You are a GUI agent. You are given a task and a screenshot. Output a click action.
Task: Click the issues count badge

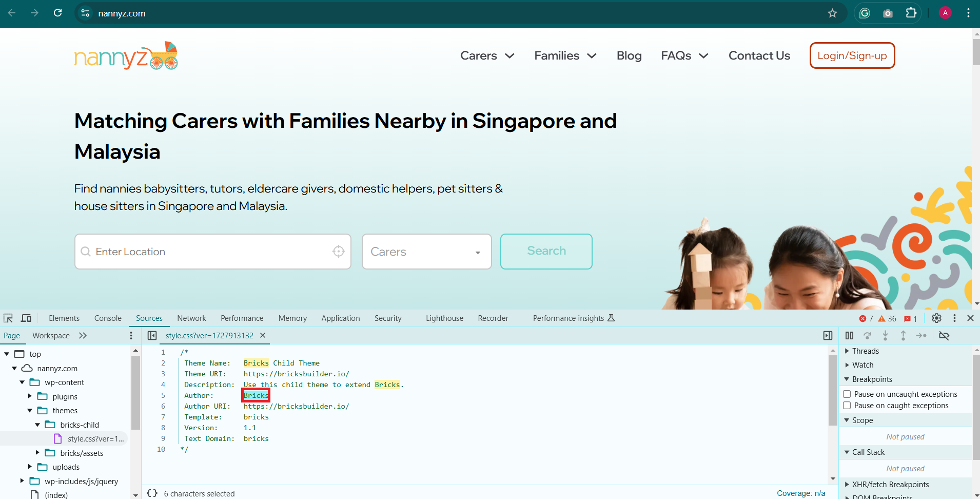tap(910, 319)
